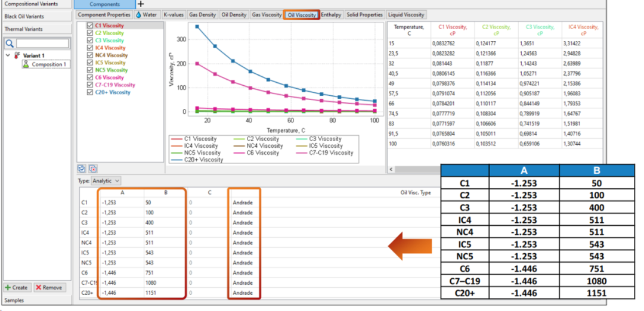
Task: Disable the C6 Viscosity checkbox
Action: pos(90,77)
